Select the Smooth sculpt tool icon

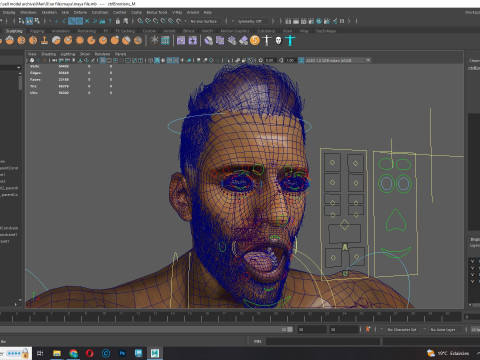[21, 41]
